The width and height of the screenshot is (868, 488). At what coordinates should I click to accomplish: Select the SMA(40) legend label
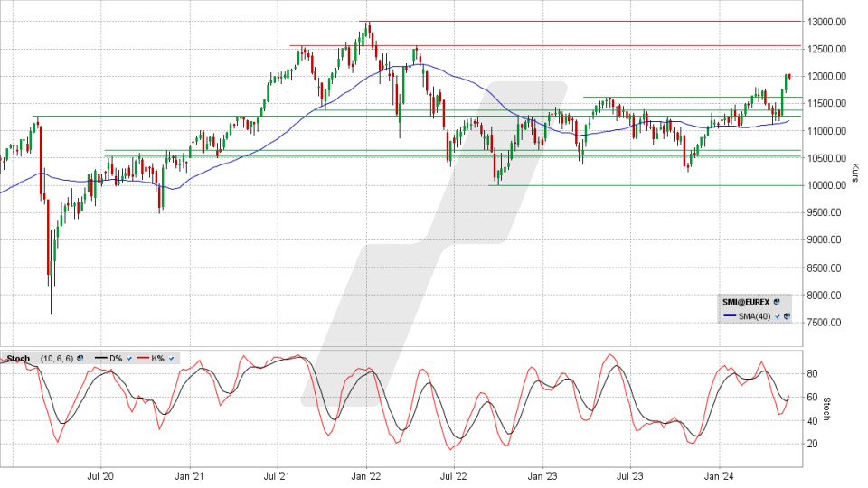click(754, 316)
